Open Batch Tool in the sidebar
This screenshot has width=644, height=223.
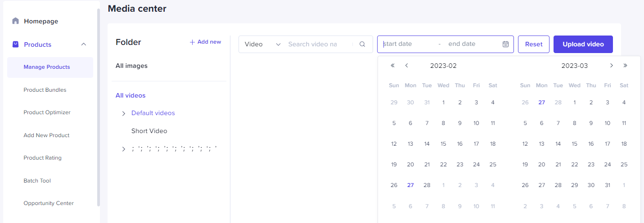[37, 181]
